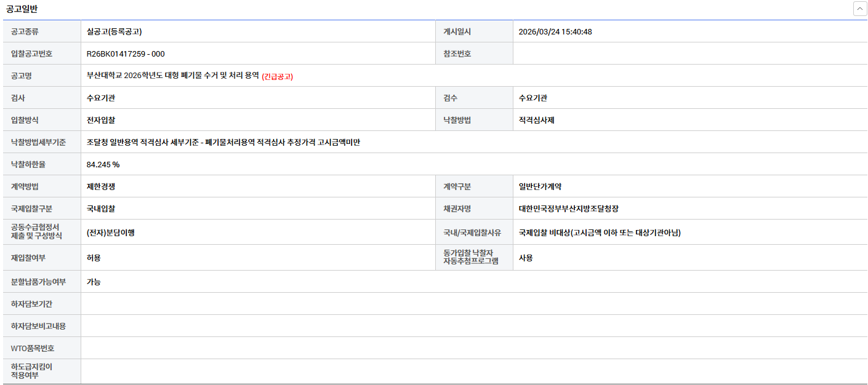
Task: Click the 가능 value for 분할납품가능여부
Action: (94, 282)
